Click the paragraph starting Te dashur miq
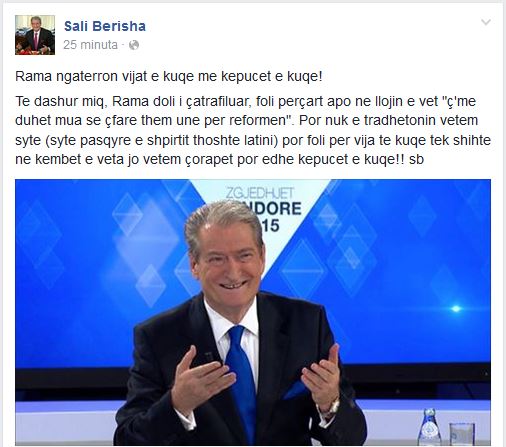The width and height of the screenshot is (506, 447). click(x=253, y=130)
